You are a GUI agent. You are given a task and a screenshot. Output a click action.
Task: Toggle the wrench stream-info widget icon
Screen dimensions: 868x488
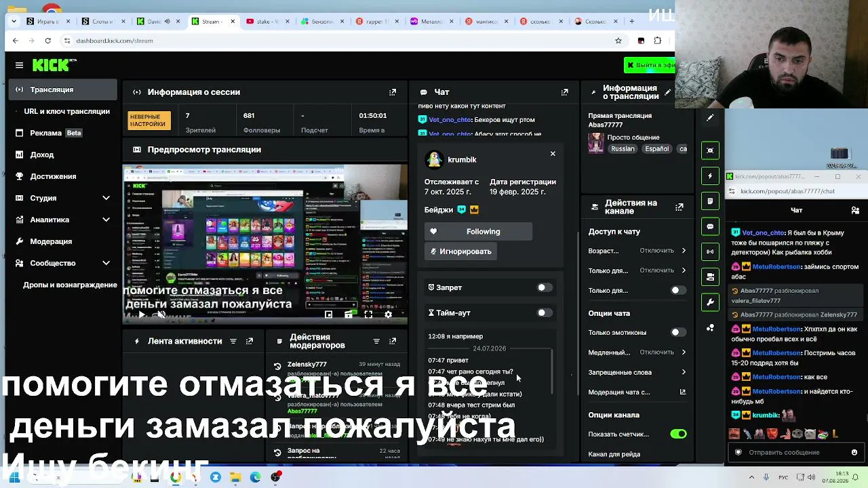pos(710,302)
